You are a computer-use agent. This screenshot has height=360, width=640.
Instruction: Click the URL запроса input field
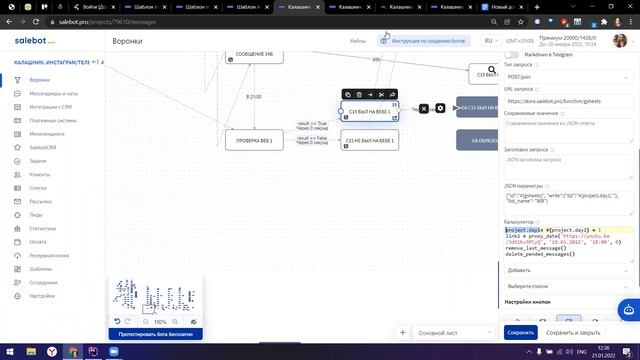[x=568, y=101]
